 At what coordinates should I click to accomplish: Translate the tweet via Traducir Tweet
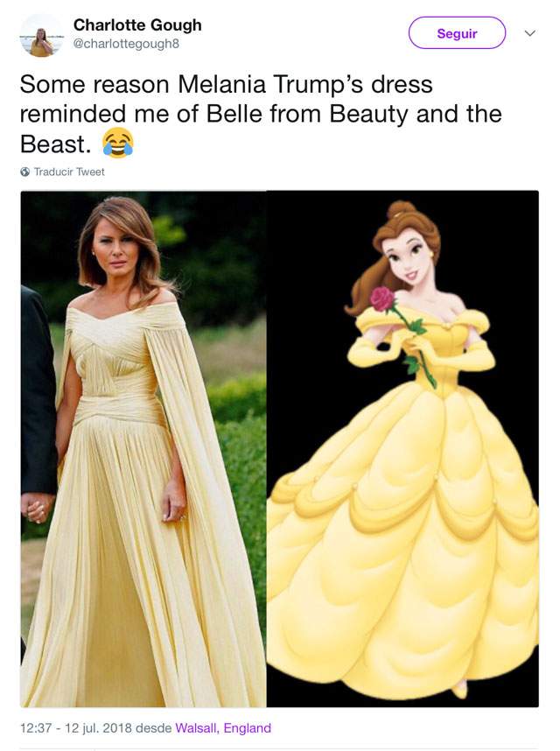coord(69,172)
